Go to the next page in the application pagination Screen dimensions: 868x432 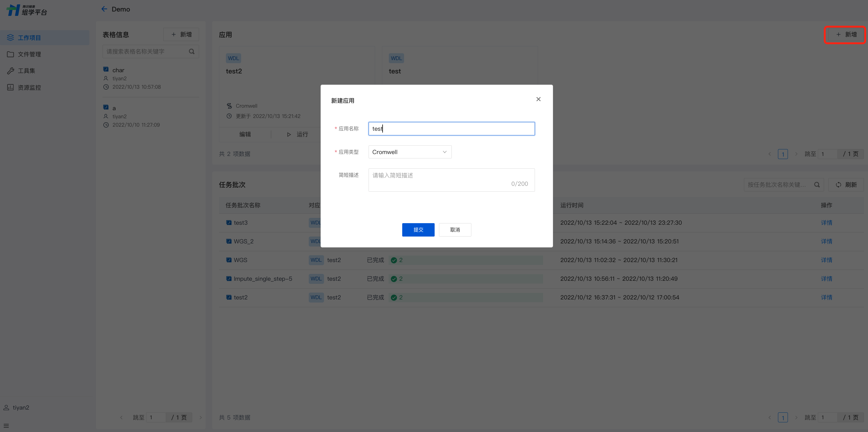(796, 154)
